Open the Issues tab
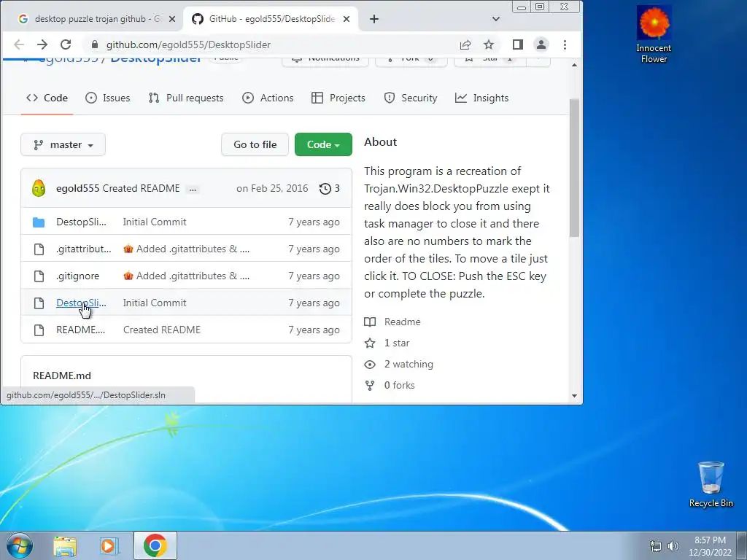Viewport: 747px width, 560px height. (x=108, y=98)
